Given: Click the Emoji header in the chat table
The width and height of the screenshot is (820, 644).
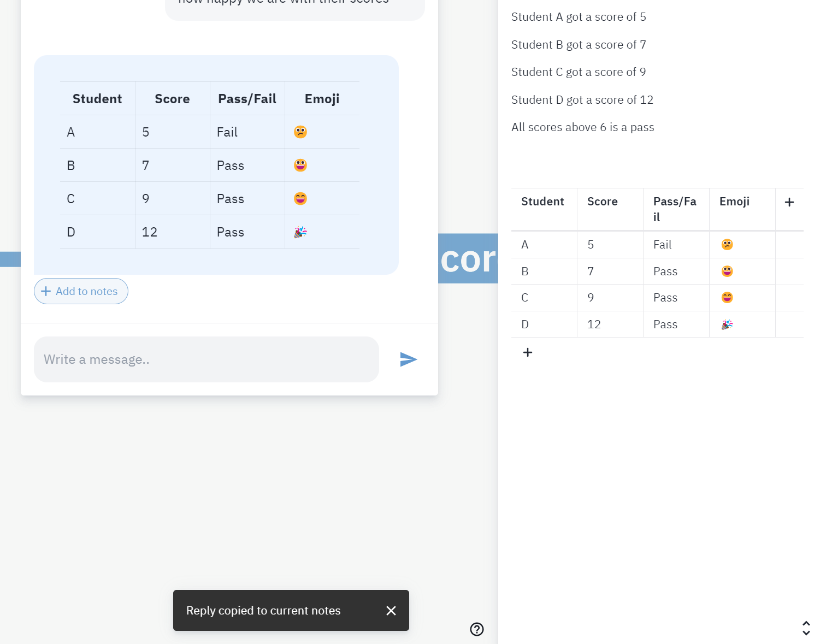Looking at the screenshot, I should point(322,99).
